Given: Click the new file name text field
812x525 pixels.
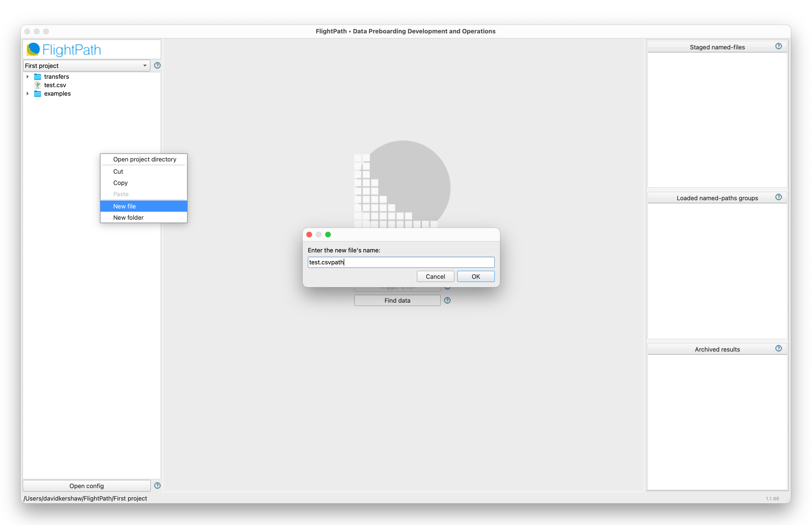Looking at the screenshot, I should tap(401, 262).
